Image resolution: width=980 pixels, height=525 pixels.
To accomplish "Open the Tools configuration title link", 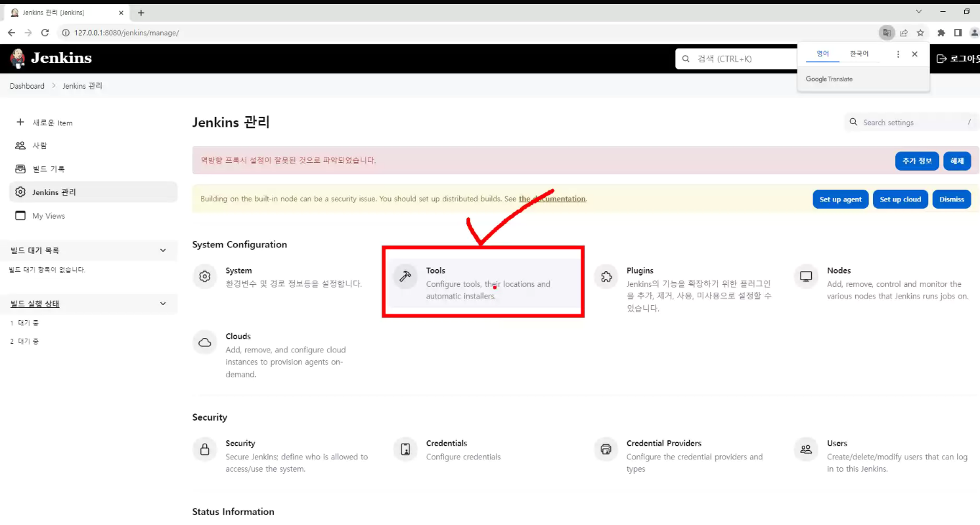I will pyautogui.click(x=435, y=270).
